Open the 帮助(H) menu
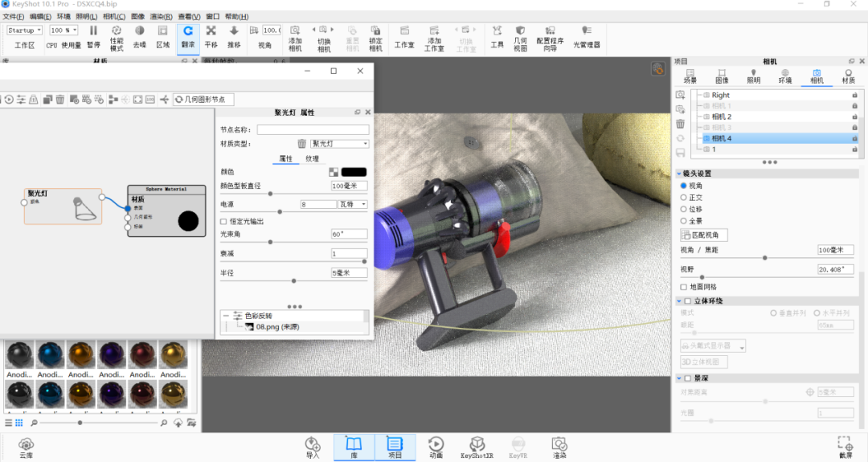 tap(236, 17)
